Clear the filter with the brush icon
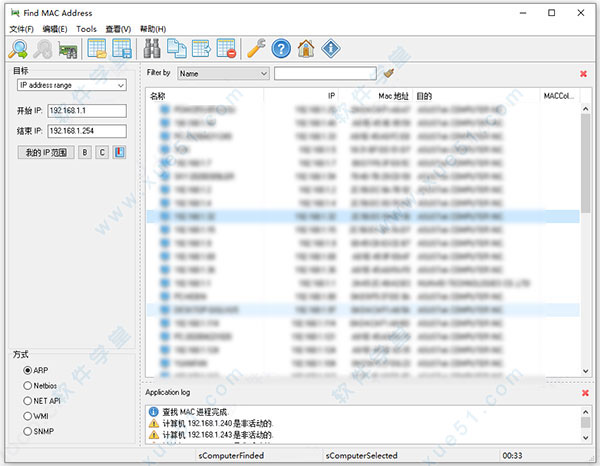This screenshot has width=600, height=466. 389,73
